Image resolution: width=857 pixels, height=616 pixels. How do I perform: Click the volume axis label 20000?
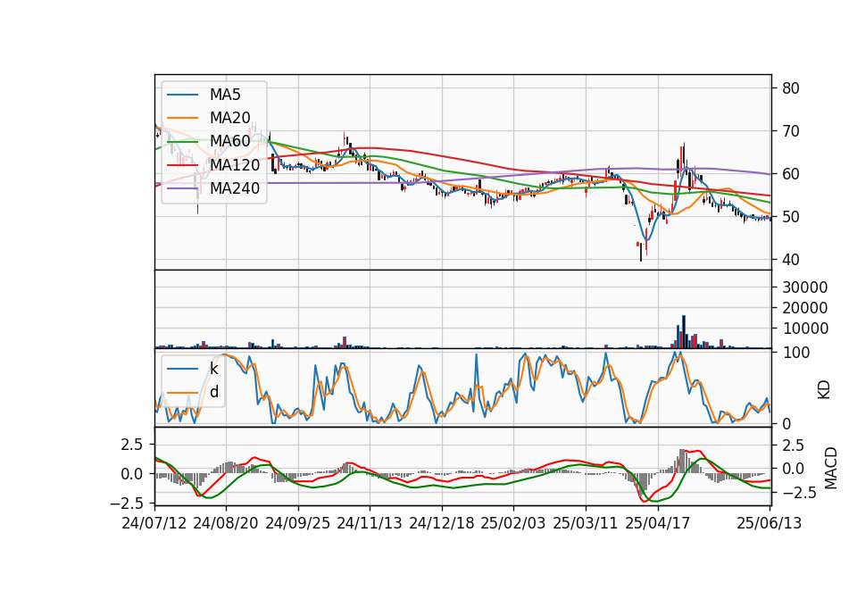pyautogui.click(x=804, y=308)
